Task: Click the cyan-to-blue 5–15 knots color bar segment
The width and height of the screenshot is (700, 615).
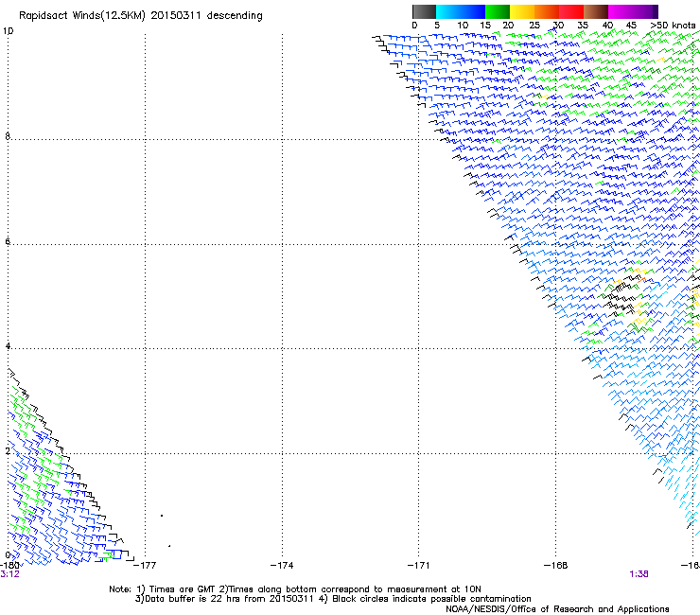Action: 461,11
